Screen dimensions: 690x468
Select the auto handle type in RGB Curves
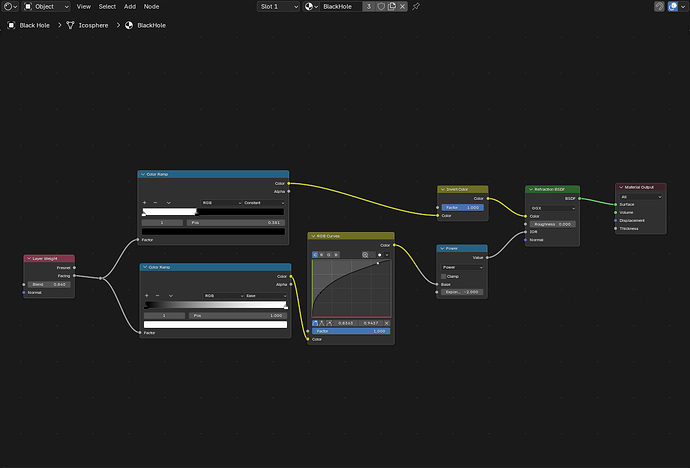point(315,323)
